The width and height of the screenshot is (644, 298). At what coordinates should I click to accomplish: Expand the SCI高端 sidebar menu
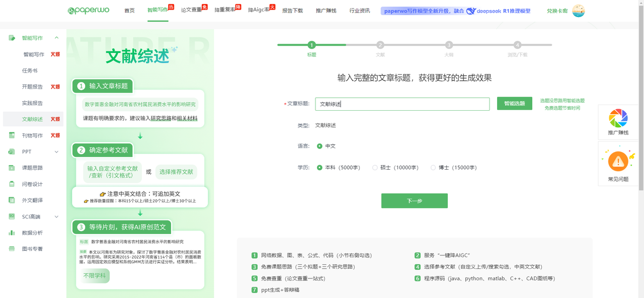click(56, 216)
